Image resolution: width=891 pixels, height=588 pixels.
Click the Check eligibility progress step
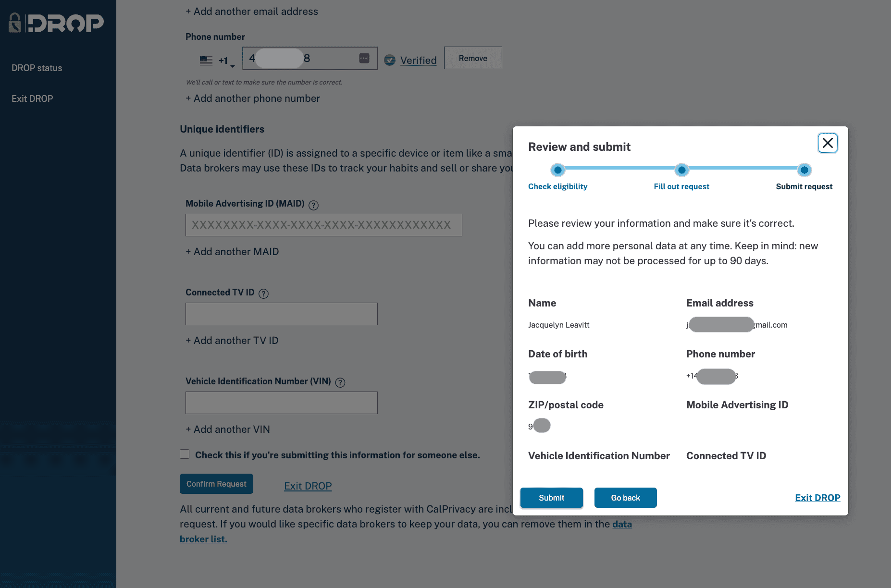(557, 170)
